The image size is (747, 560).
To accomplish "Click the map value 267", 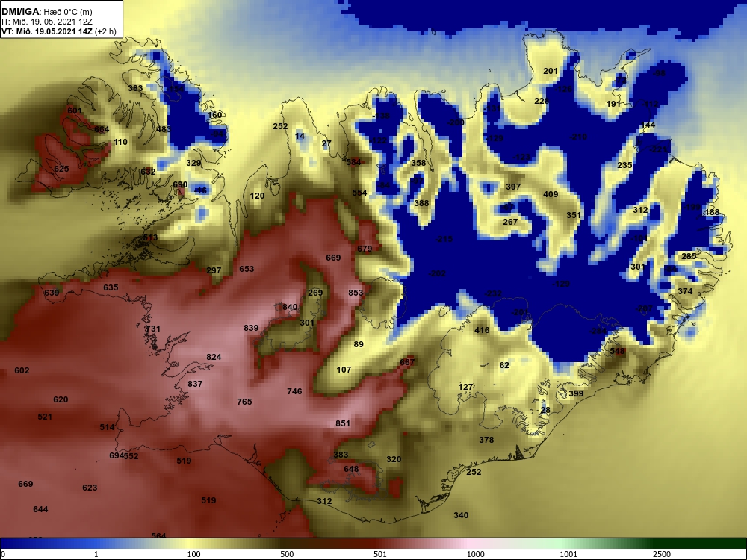I will (510, 222).
